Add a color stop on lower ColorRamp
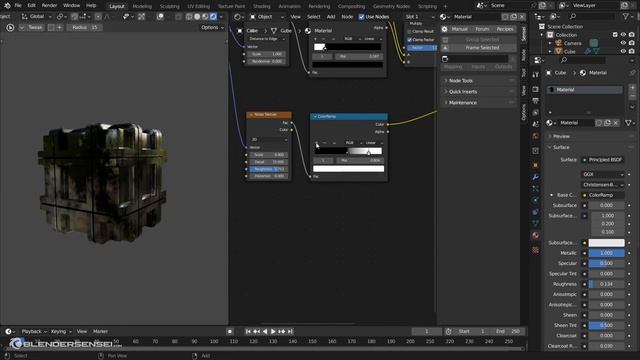Viewport: 640px width, 360px height. tap(316, 143)
